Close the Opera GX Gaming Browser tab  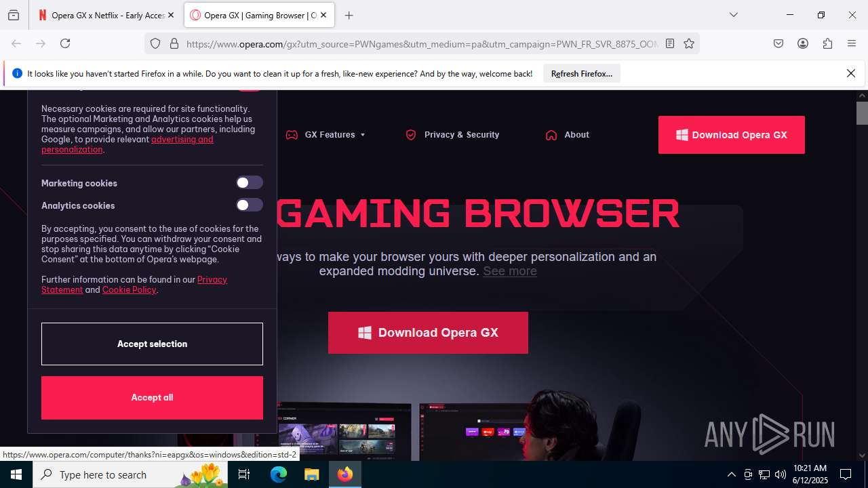pyautogui.click(x=323, y=15)
